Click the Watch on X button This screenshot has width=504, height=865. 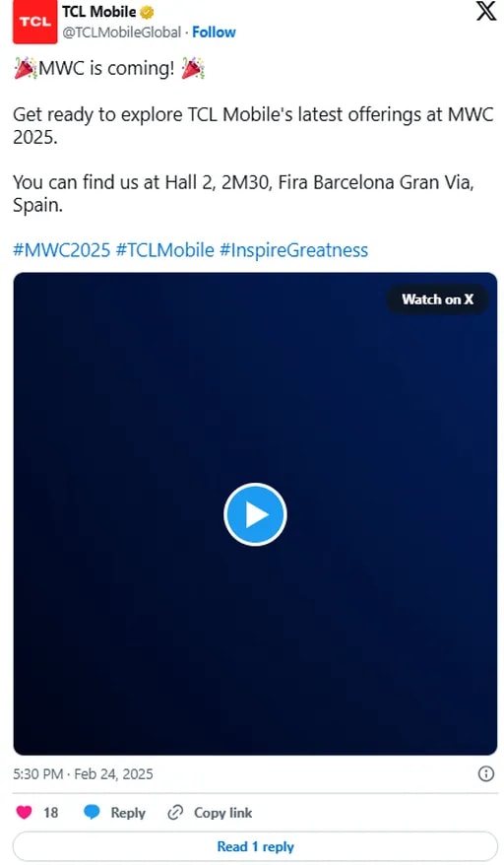pyautogui.click(x=437, y=299)
